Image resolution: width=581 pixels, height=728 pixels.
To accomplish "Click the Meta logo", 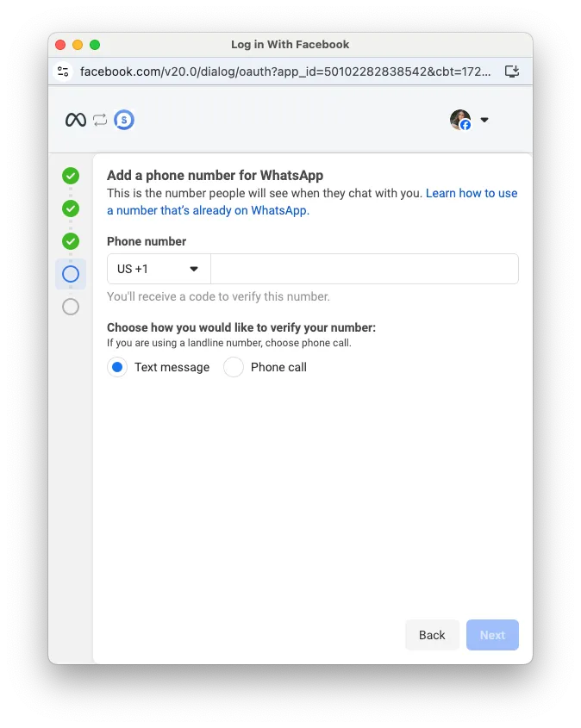I will (x=76, y=121).
